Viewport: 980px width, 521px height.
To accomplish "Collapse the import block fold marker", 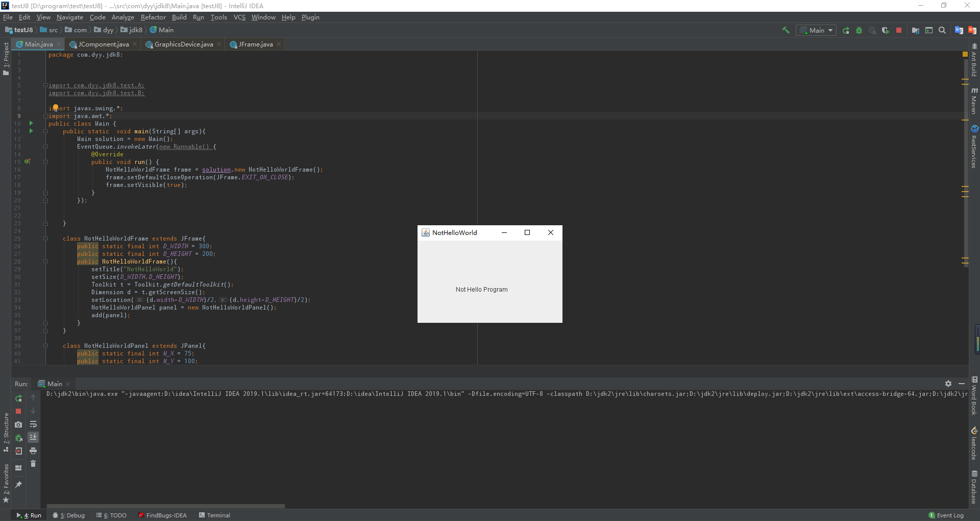I will tap(45, 85).
